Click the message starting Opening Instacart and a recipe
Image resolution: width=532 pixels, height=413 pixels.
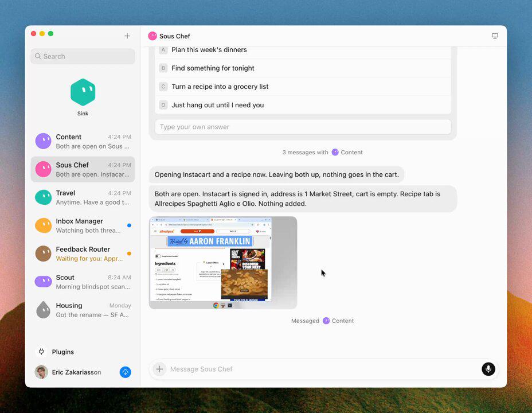click(276, 175)
